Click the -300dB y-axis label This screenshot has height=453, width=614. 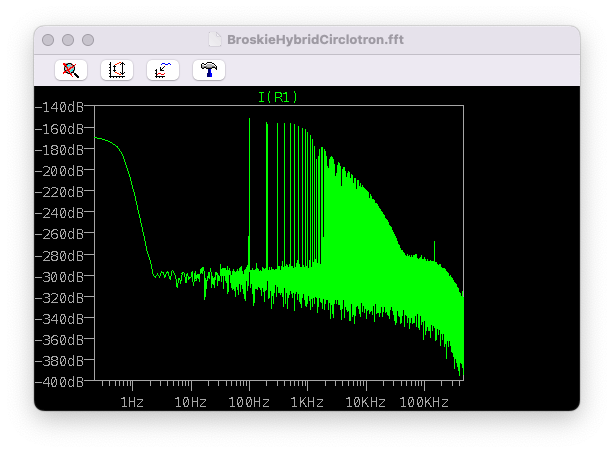point(60,277)
